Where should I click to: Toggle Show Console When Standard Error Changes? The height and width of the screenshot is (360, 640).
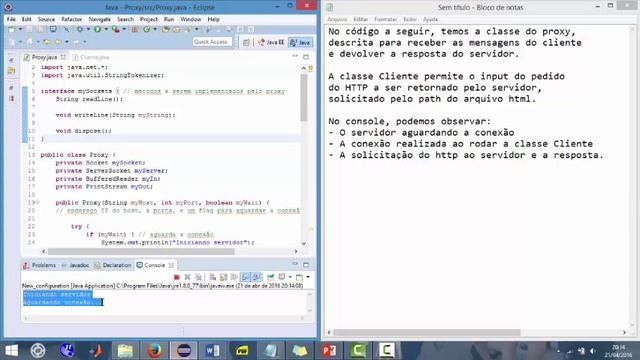click(x=256, y=277)
